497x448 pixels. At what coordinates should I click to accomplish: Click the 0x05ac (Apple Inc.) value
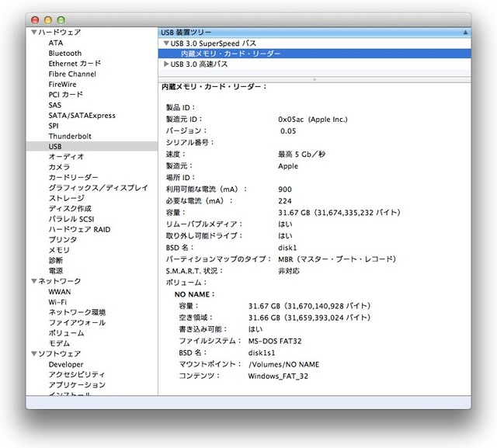click(x=313, y=120)
